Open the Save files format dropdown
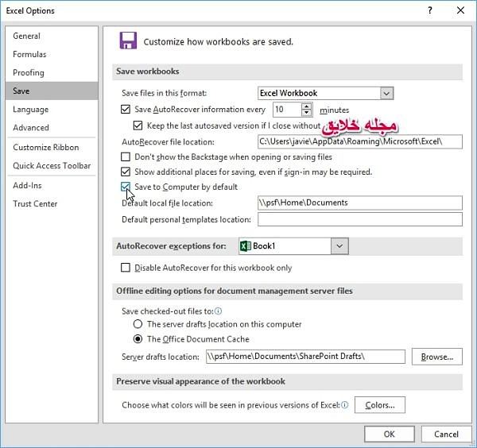Viewport: 477px width, 448px height. [386, 93]
